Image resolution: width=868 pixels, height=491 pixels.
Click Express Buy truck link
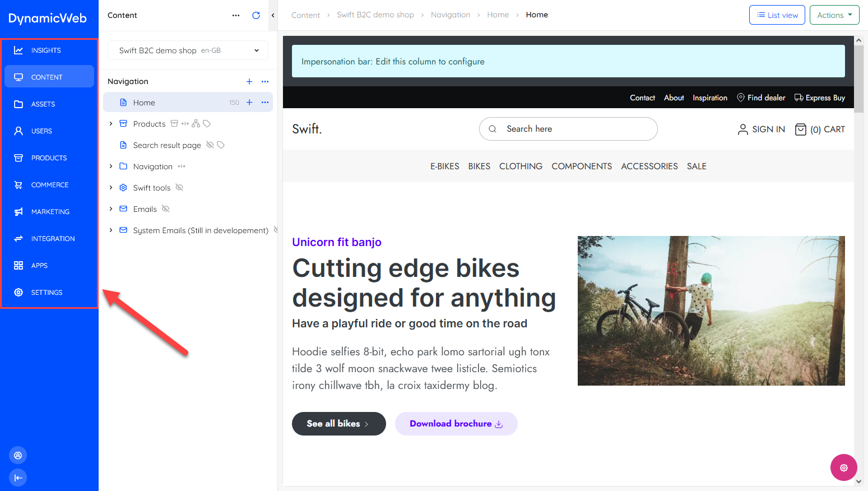(820, 98)
